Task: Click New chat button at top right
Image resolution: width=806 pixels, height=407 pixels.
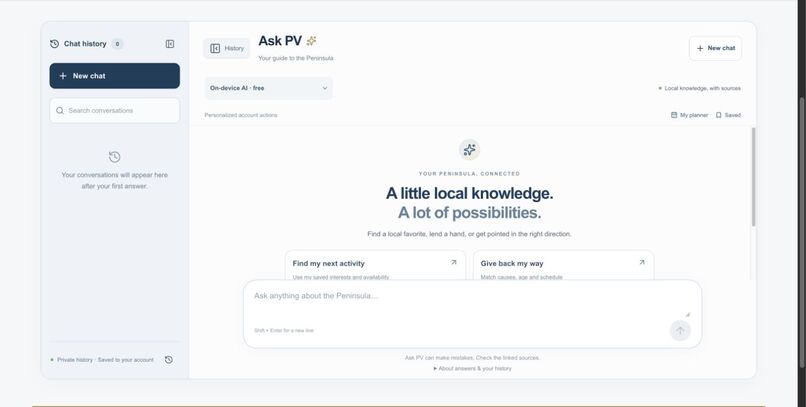Action: 715,48
